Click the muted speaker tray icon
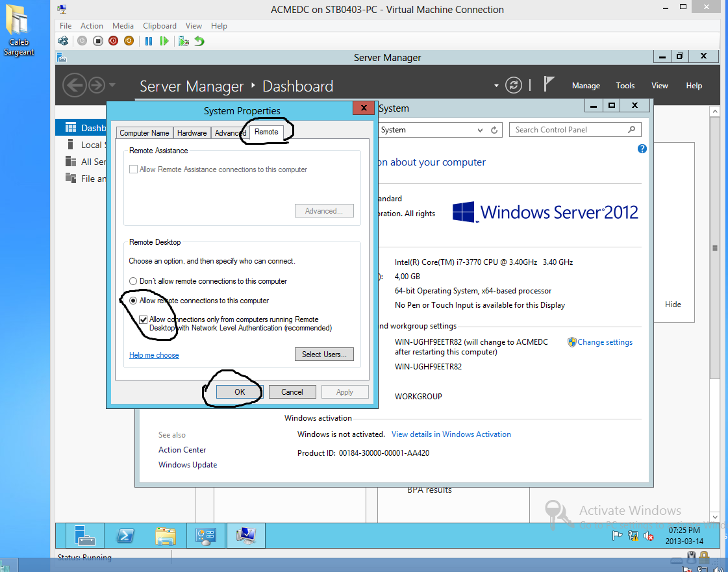Viewport: 728px width, 572px height. tap(649, 536)
